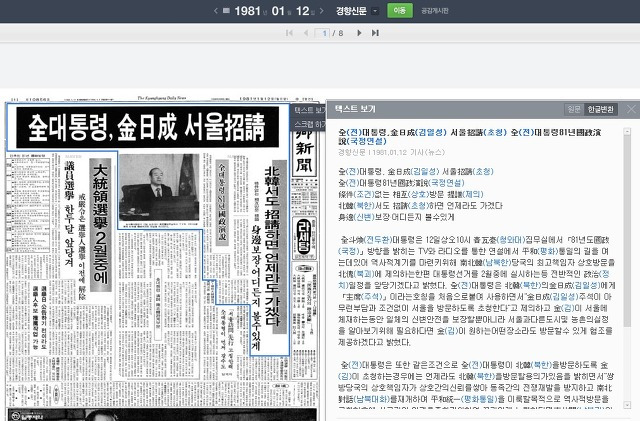This screenshot has width=640, height=421.
Task: Select the day 12 in the date bar
Action: tap(302, 11)
